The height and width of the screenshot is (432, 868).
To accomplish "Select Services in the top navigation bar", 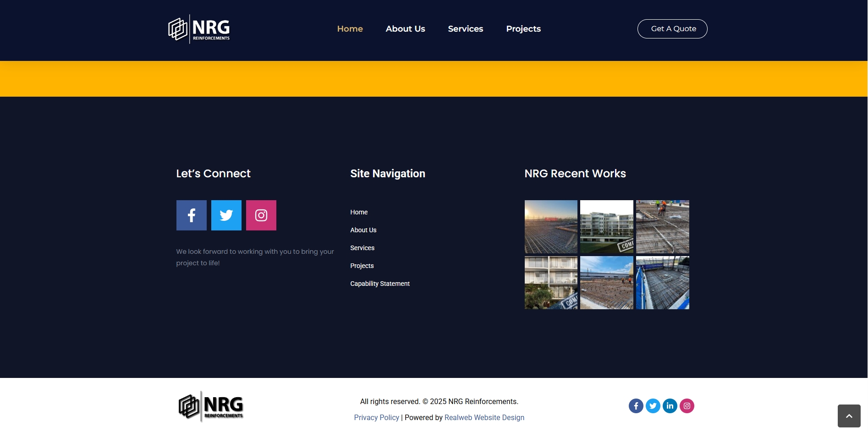I will point(465,29).
